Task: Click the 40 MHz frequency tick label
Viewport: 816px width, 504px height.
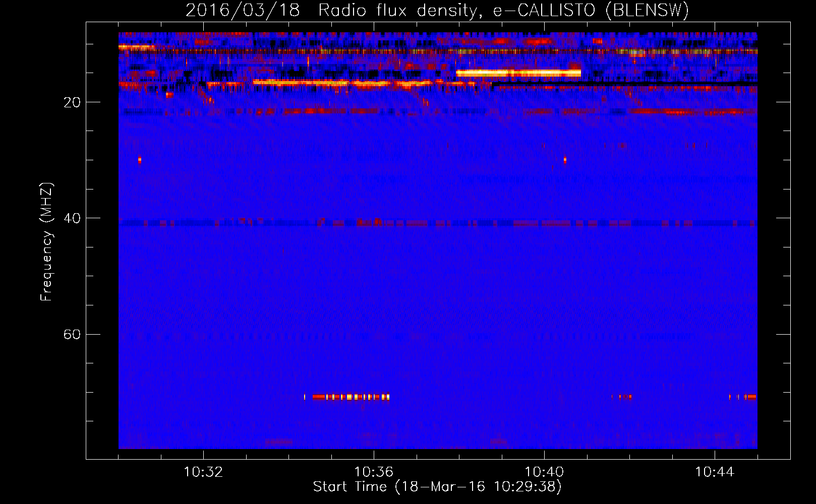Action: (72, 218)
